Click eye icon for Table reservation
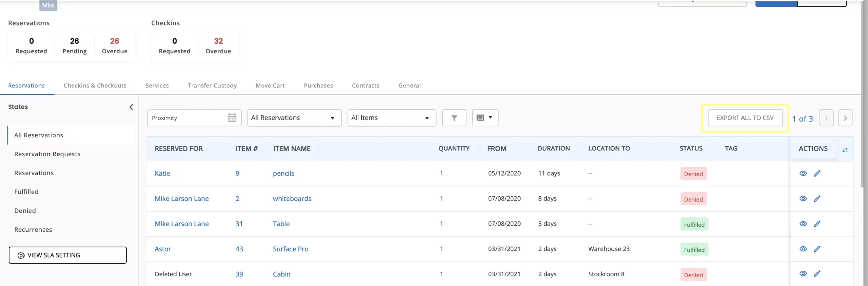The height and width of the screenshot is (286, 868). (x=803, y=224)
